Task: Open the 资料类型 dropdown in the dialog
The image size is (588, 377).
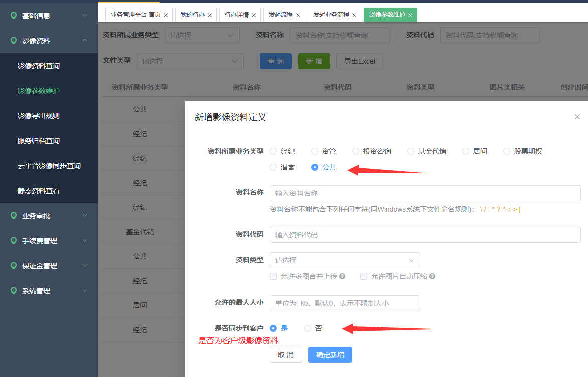Action: tap(345, 260)
